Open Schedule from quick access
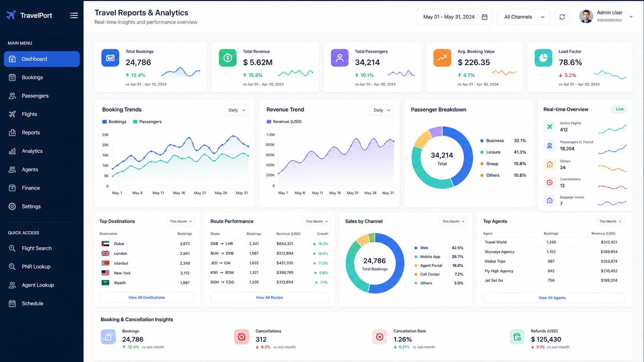644x362 pixels. [x=42, y=304]
